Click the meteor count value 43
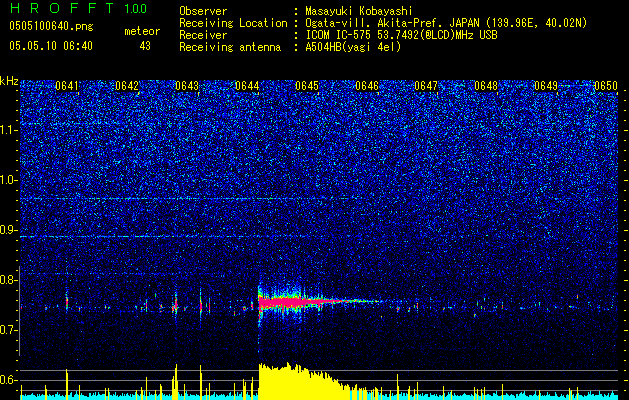Viewport: 629px width, 400px height. tap(145, 46)
